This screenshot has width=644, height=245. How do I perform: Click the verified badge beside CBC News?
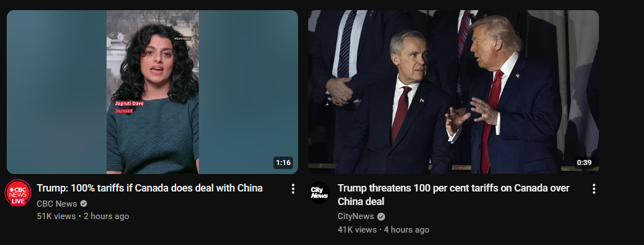click(83, 203)
